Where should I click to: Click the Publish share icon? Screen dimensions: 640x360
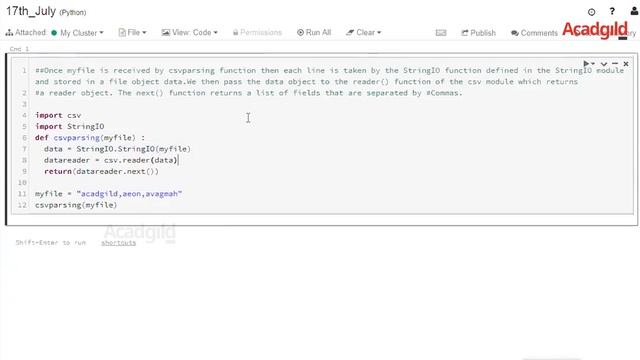465,33
